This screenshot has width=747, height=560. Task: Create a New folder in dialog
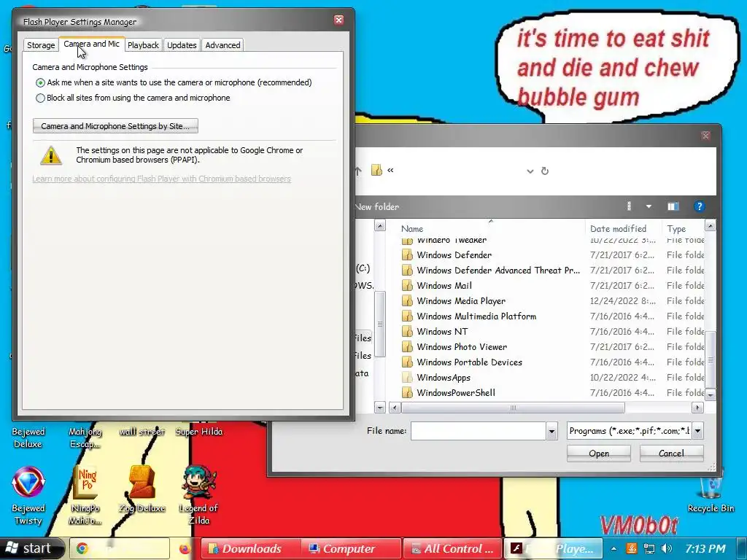pyautogui.click(x=377, y=206)
